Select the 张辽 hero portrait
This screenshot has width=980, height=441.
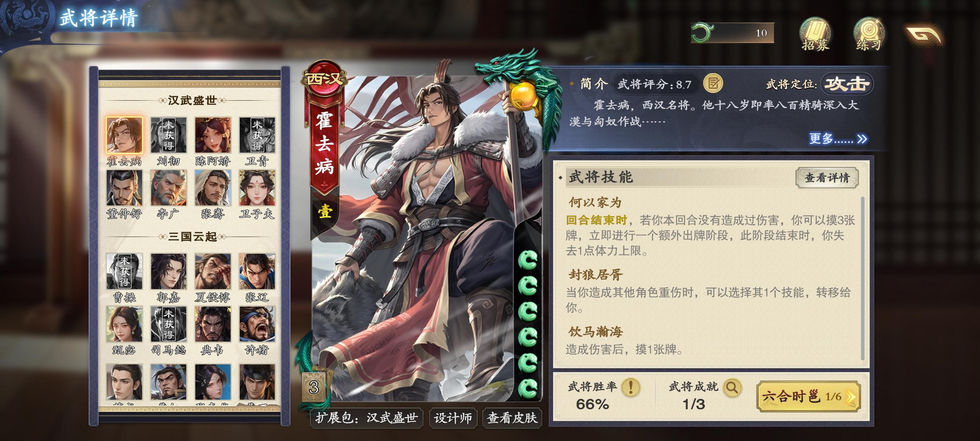coord(257,271)
